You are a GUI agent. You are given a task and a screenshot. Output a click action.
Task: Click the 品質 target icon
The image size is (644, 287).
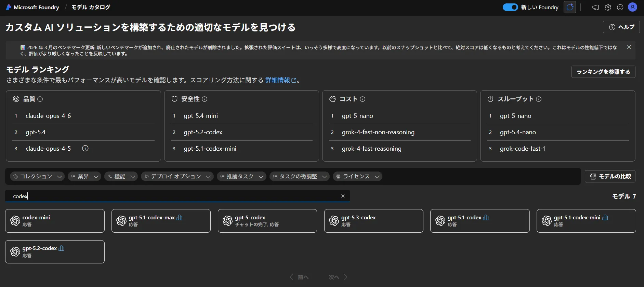[x=16, y=99]
